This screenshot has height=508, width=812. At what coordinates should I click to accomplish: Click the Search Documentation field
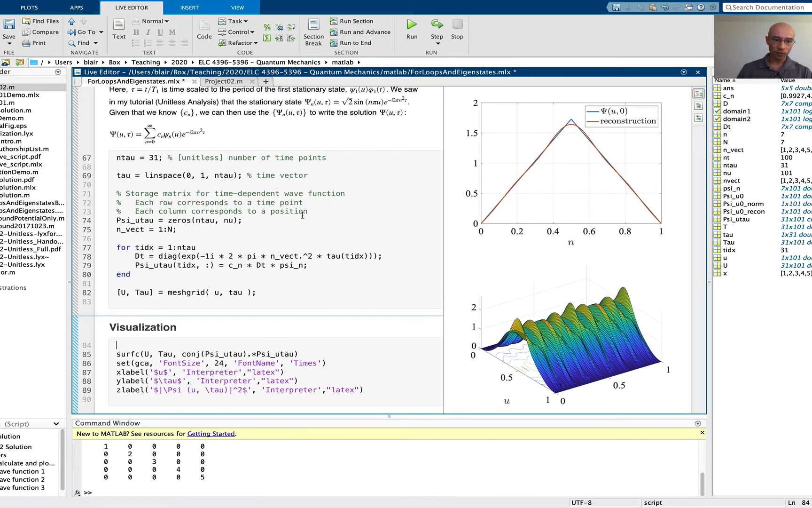[x=767, y=8]
